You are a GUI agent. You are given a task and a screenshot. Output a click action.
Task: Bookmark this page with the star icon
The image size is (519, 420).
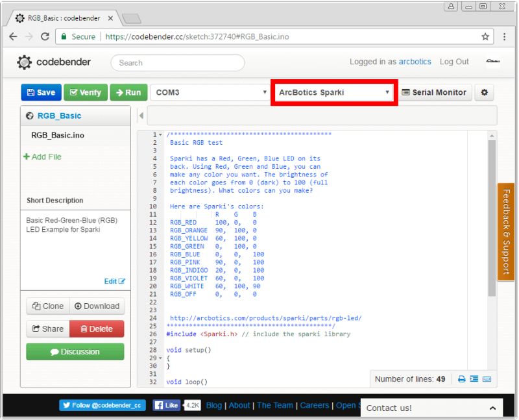[485, 36]
